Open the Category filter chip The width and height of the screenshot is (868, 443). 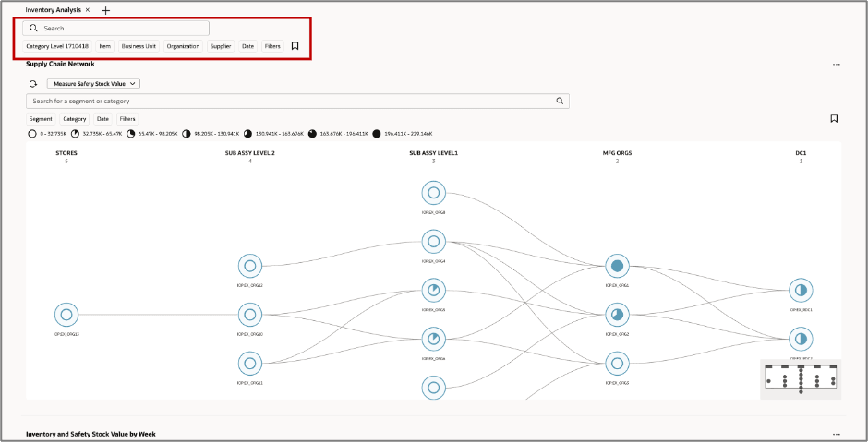(75, 119)
